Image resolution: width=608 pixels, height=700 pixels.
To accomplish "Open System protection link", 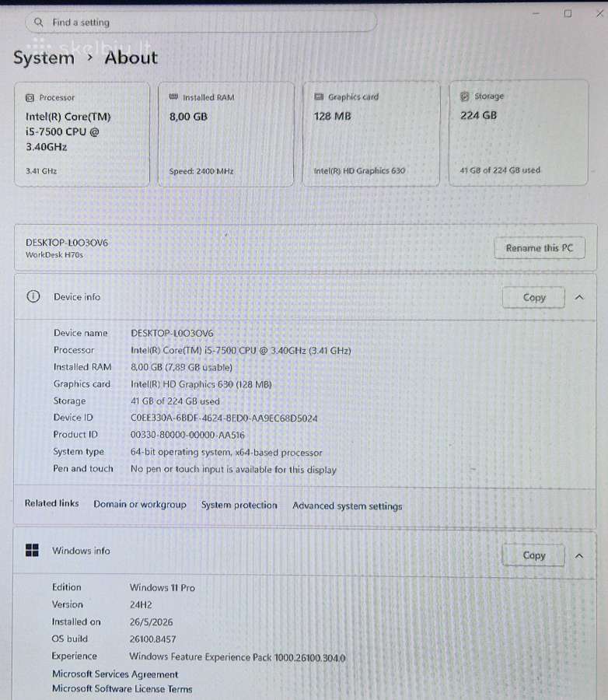I will coord(239,505).
